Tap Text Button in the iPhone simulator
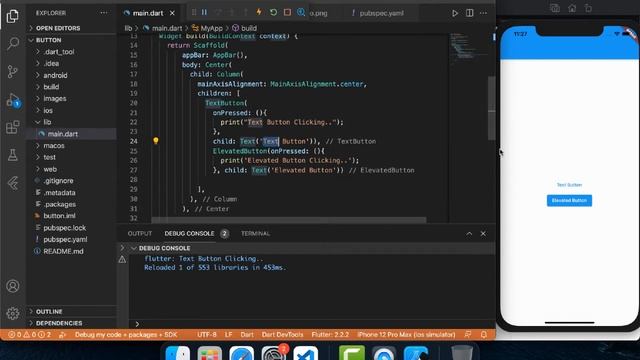Viewport: 640px width, 360px height. pyautogui.click(x=569, y=185)
